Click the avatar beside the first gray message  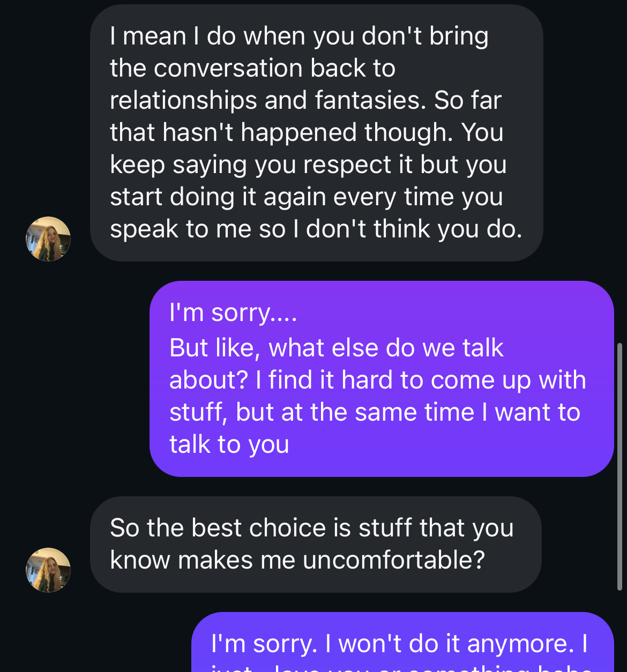click(x=48, y=239)
